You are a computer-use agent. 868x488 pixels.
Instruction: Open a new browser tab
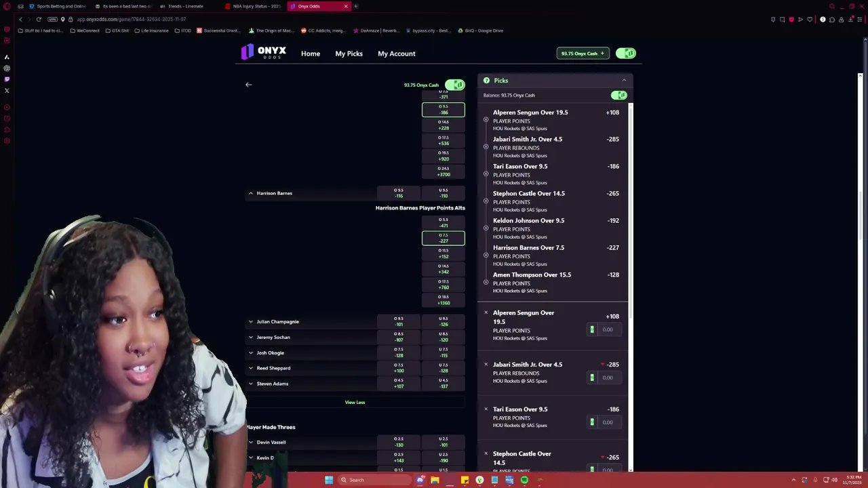pyautogui.click(x=356, y=6)
